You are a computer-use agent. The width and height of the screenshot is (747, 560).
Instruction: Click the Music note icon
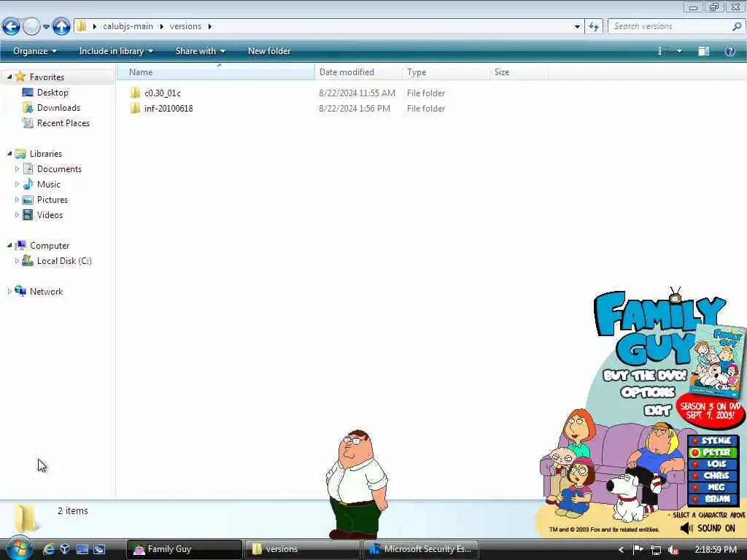pos(28,184)
